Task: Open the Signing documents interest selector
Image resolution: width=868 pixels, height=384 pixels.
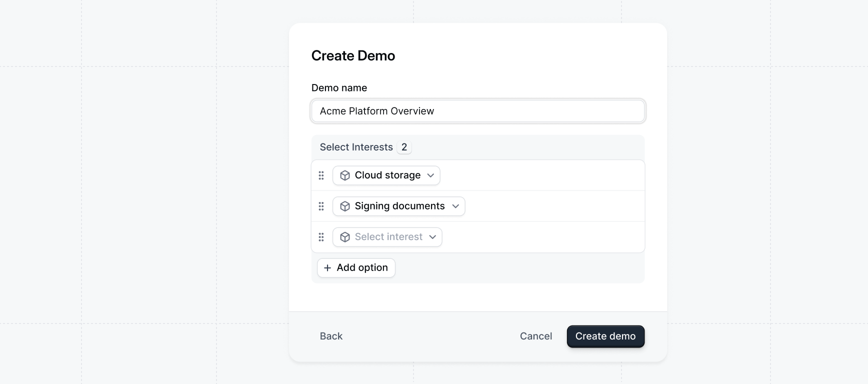Action: (x=399, y=206)
